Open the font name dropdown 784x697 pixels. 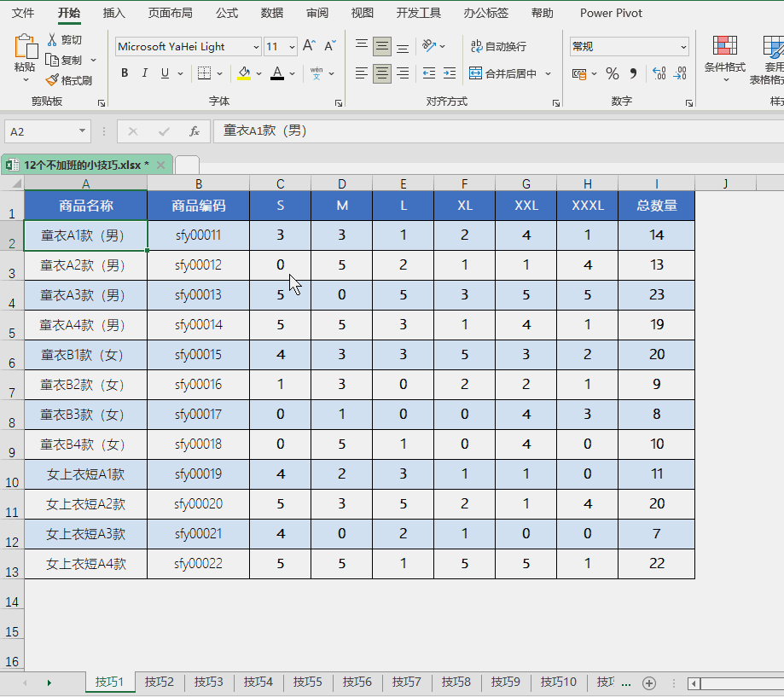(256, 47)
